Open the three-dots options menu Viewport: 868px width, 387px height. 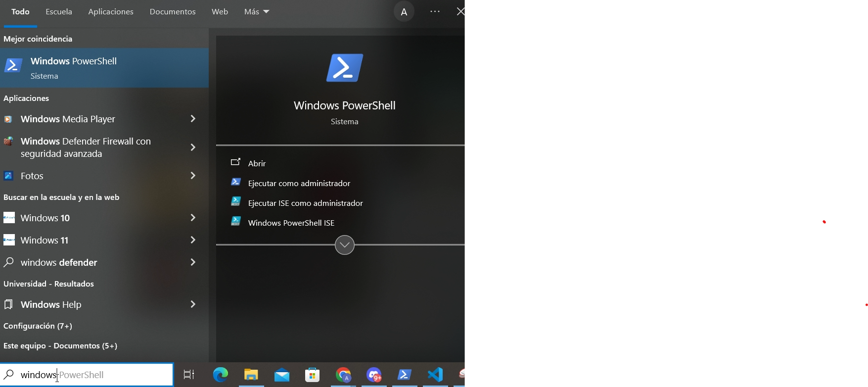(x=435, y=11)
